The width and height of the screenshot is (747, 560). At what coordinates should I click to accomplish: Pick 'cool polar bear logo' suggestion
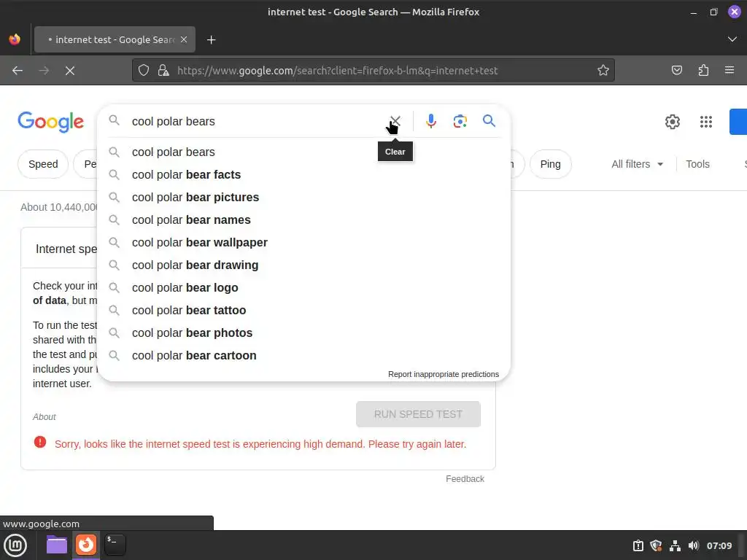[x=303, y=287]
